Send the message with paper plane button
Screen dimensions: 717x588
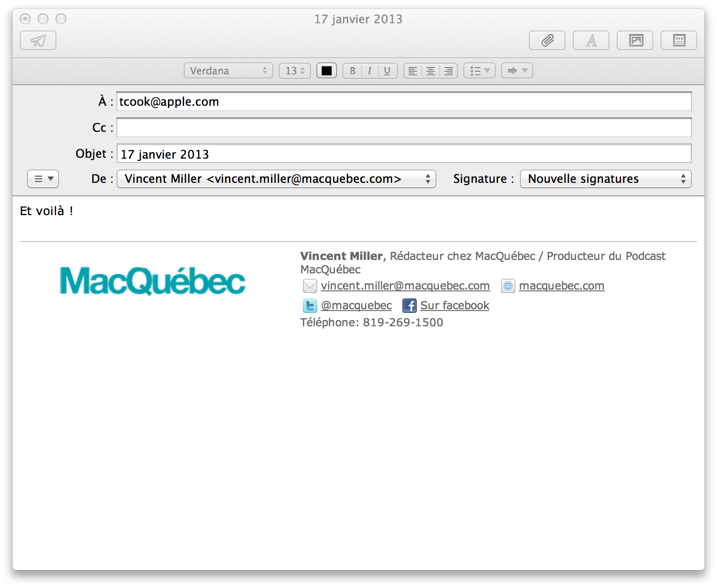click(38, 40)
